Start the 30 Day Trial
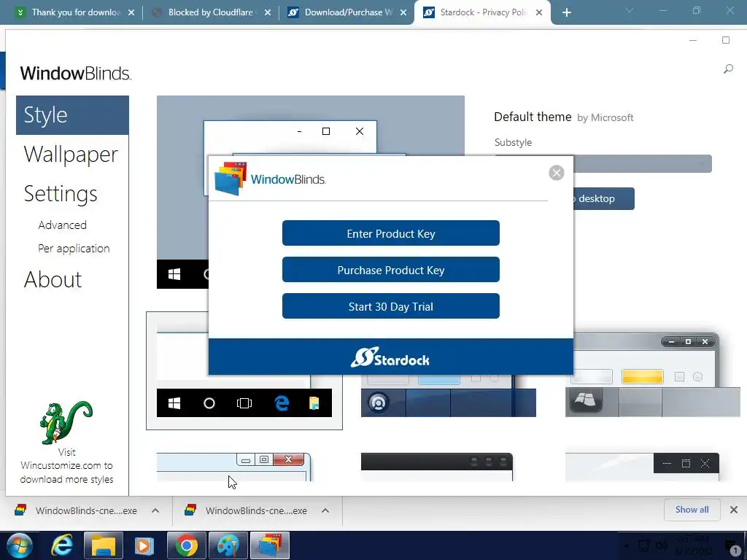Screen dimensions: 747x560 pyautogui.click(x=391, y=306)
